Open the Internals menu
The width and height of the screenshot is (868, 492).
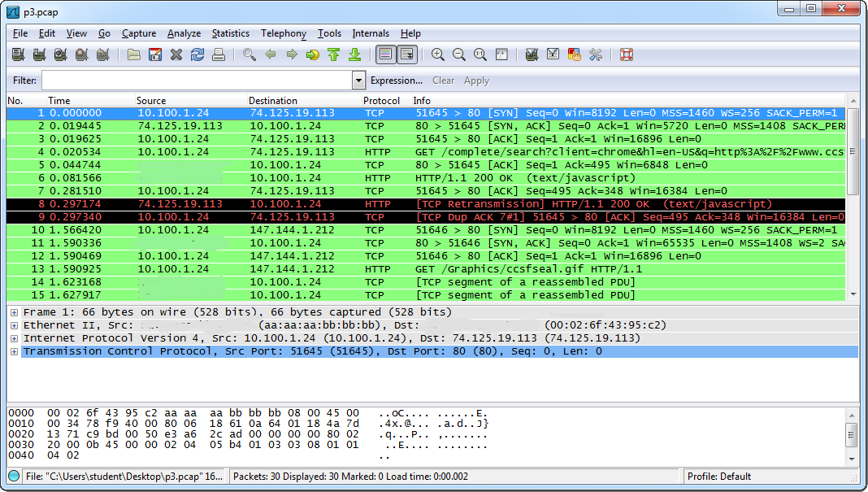click(x=371, y=33)
